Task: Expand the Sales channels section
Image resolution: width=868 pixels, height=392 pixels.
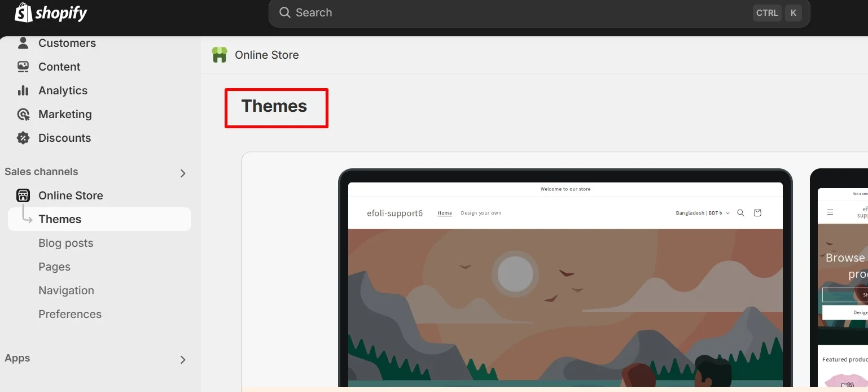Action: click(x=183, y=173)
